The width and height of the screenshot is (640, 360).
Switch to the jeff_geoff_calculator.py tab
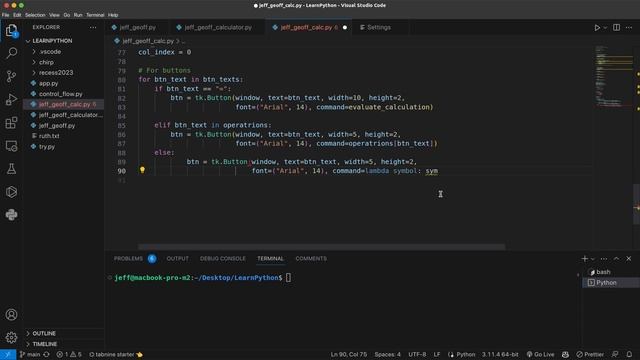click(x=218, y=27)
